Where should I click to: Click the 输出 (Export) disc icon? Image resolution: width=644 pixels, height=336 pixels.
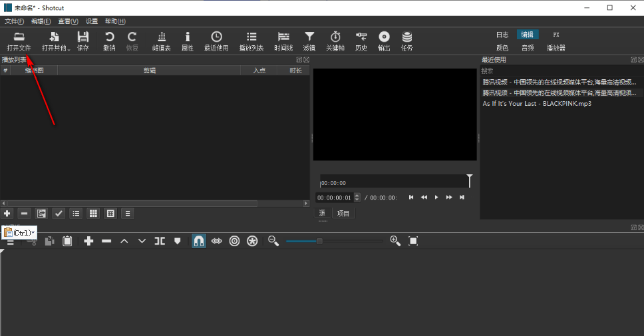pyautogui.click(x=384, y=37)
